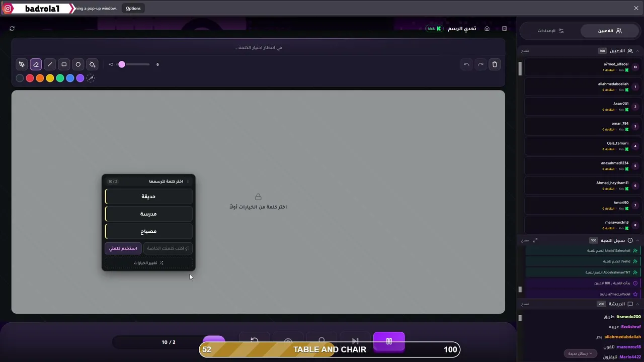
Task: Open the رسائل جديدة new messages dropdown
Action: [x=580, y=353]
